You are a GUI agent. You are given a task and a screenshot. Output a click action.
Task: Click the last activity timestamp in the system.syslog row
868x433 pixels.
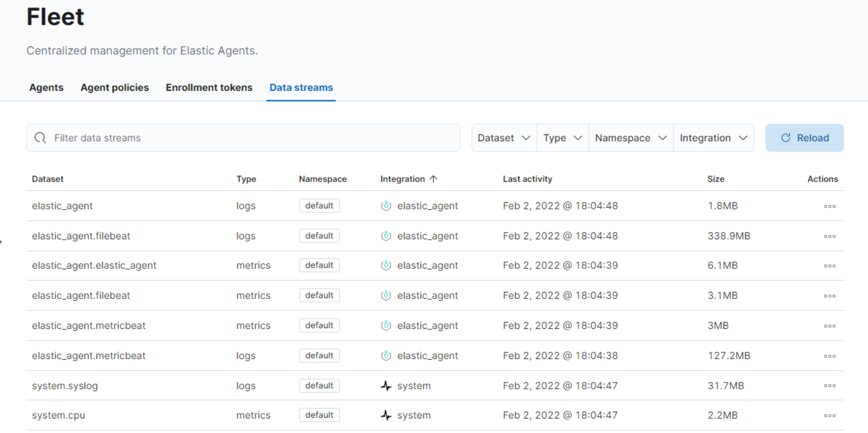(560, 385)
